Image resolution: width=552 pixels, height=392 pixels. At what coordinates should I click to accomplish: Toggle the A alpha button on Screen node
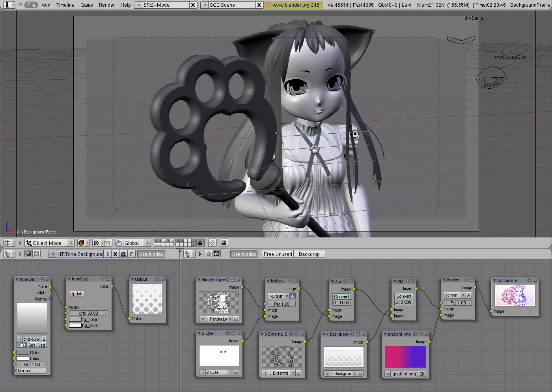click(468, 295)
